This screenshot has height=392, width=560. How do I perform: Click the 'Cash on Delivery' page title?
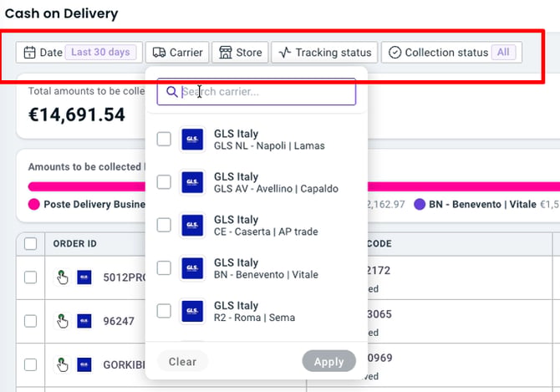click(61, 13)
